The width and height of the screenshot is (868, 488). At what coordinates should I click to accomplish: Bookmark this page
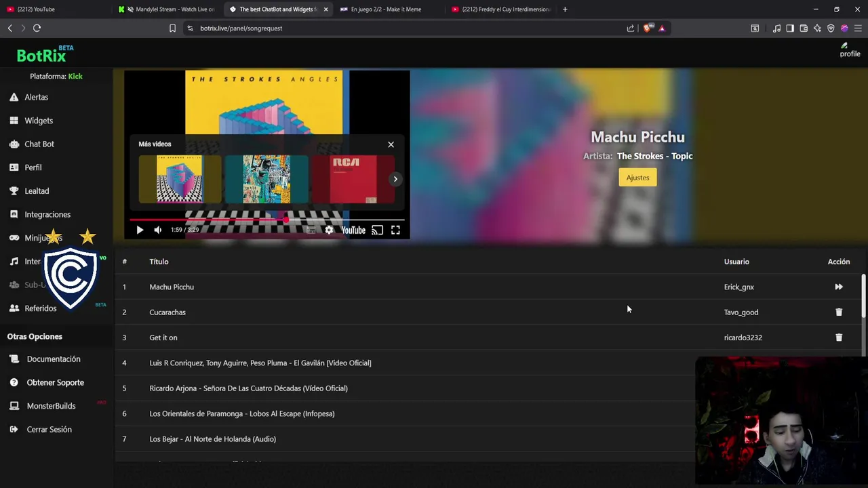[x=172, y=28]
